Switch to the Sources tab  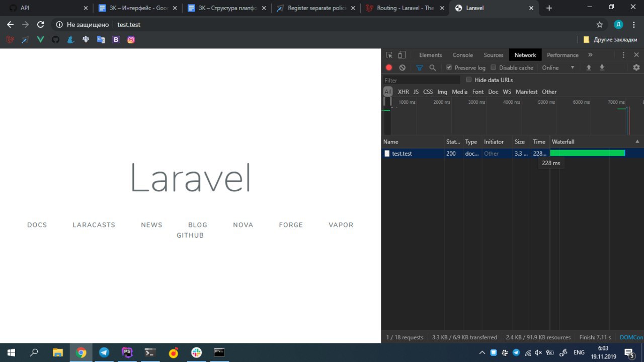click(493, 55)
